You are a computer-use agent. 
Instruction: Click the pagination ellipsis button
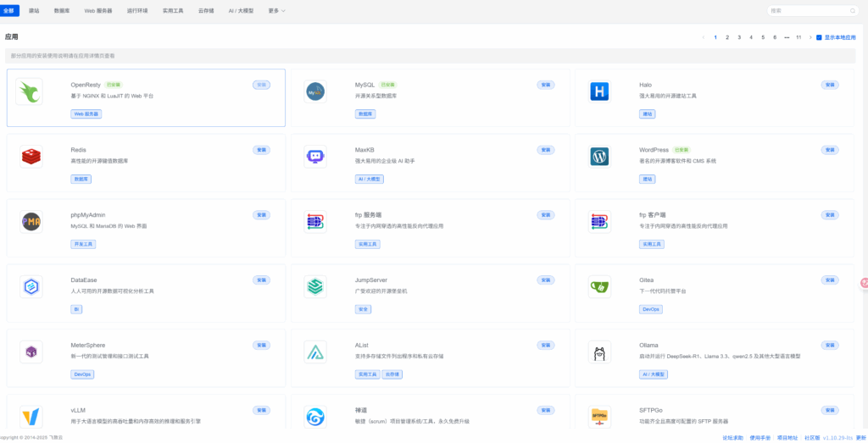(x=787, y=37)
